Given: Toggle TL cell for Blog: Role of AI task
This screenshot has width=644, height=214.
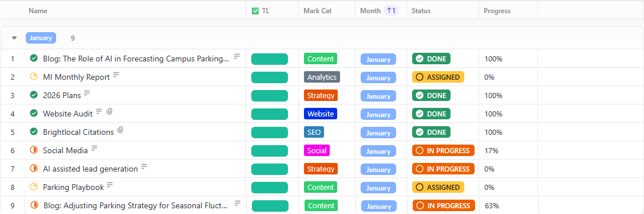Looking at the screenshot, I should 270,59.
